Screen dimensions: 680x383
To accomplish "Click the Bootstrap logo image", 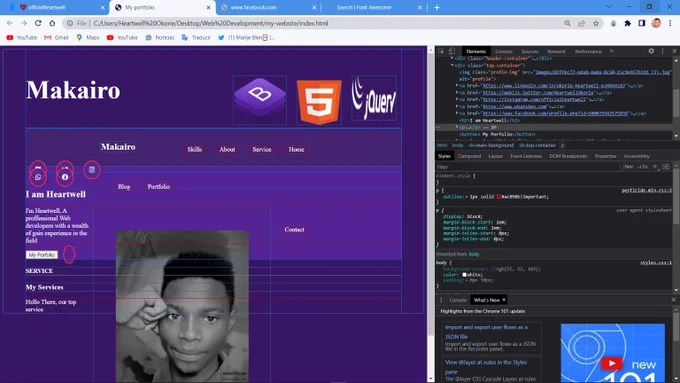I will pos(260,100).
